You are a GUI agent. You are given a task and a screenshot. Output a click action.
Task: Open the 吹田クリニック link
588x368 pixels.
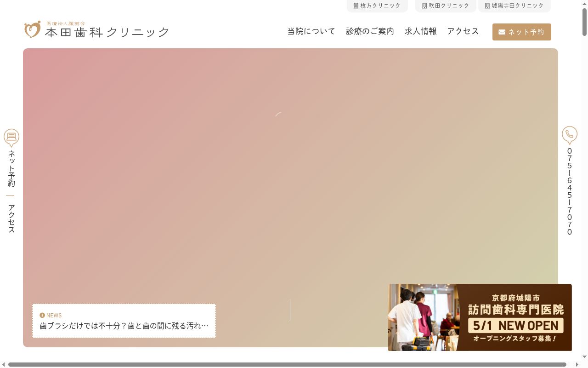tap(446, 6)
